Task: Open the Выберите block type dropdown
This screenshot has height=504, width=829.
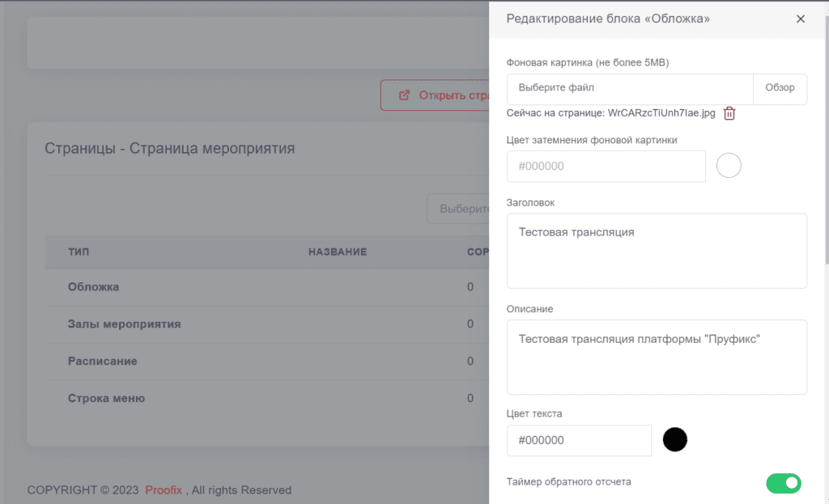Action: point(459,209)
